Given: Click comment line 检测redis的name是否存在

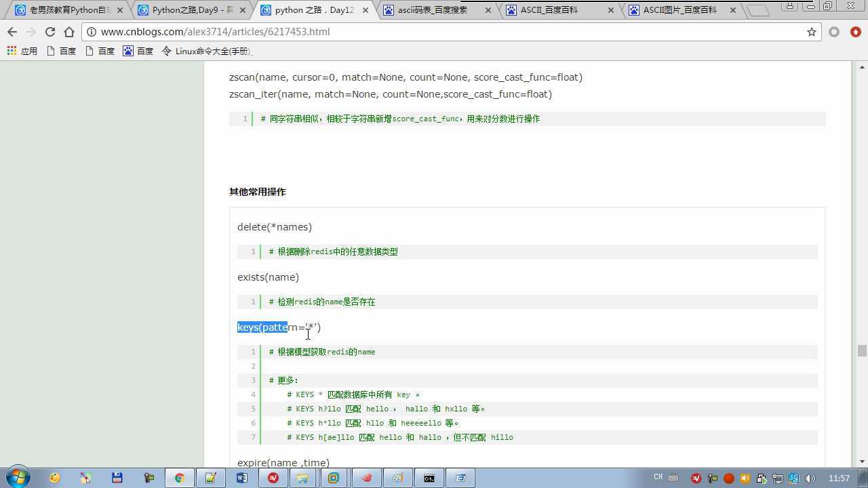Looking at the screenshot, I should point(322,302).
